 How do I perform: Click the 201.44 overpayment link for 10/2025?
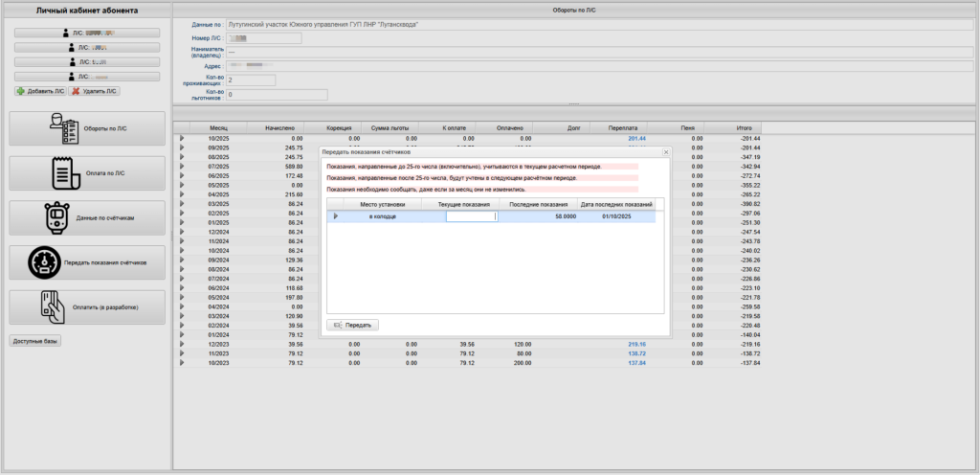coord(636,139)
